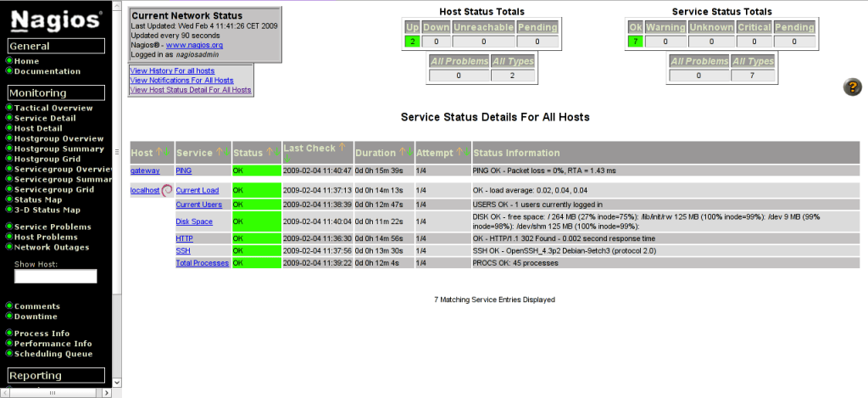Click the sidebar horizontal scrollbar thumb
The image size is (868, 398).
[x=53, y=392]
